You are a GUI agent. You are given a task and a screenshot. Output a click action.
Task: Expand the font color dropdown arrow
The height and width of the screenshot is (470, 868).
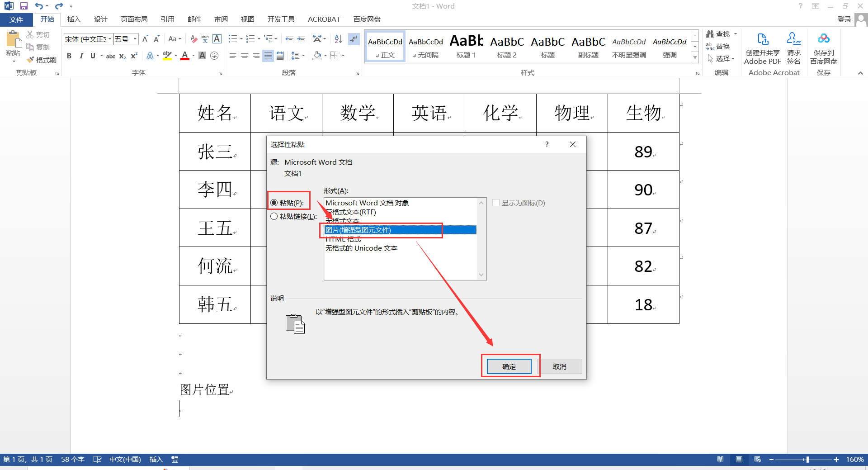tap(193, 56)
